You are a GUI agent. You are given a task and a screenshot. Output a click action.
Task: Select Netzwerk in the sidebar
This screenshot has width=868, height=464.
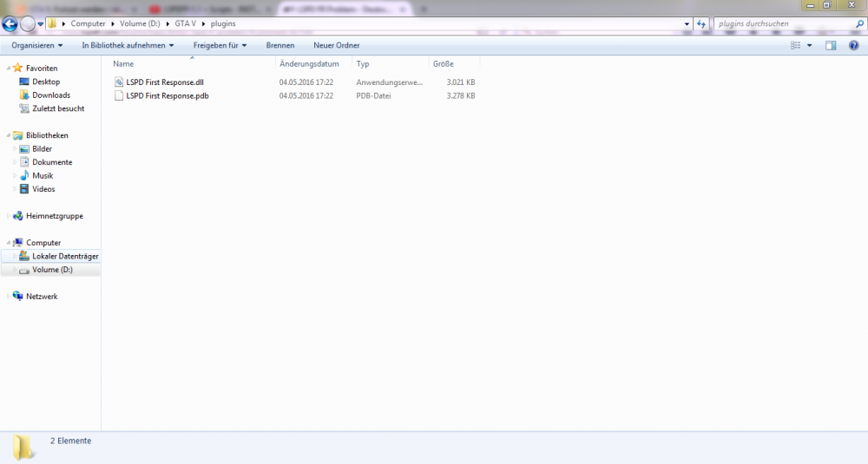[x=42, y=297]
